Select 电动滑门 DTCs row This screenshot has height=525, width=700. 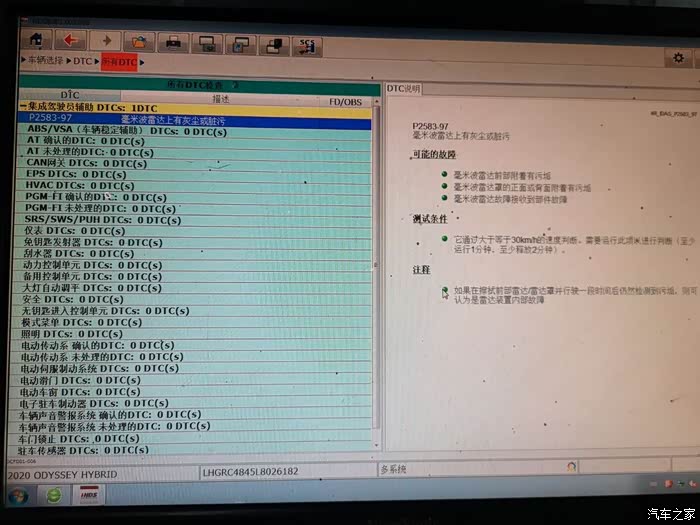pos(190,381)
